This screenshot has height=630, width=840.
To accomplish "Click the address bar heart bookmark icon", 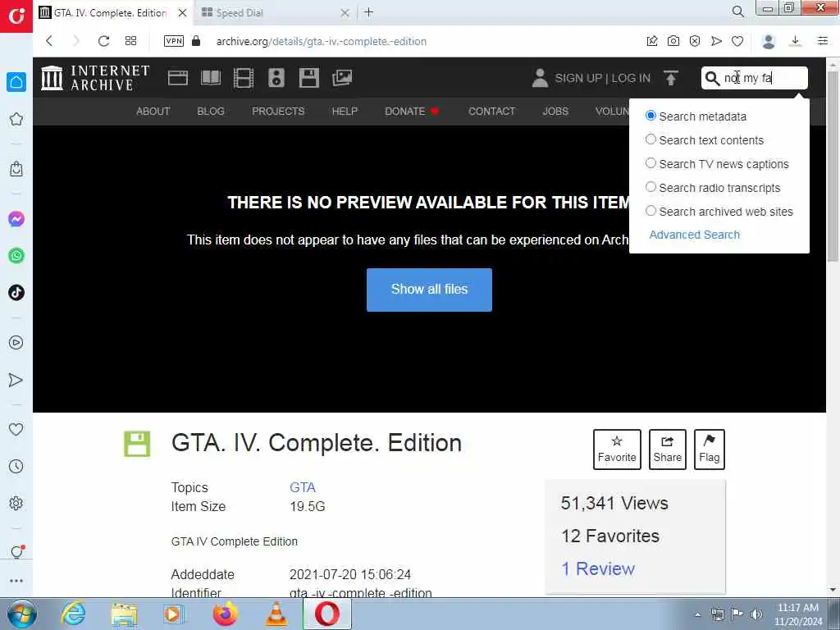I will [737, 41].
